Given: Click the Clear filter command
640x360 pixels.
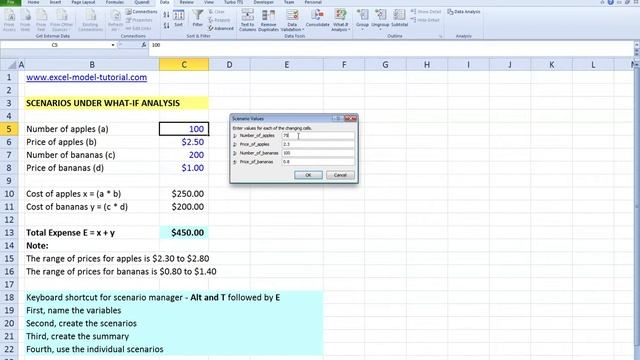Looking at the screenshot, I should click(217, 12).
